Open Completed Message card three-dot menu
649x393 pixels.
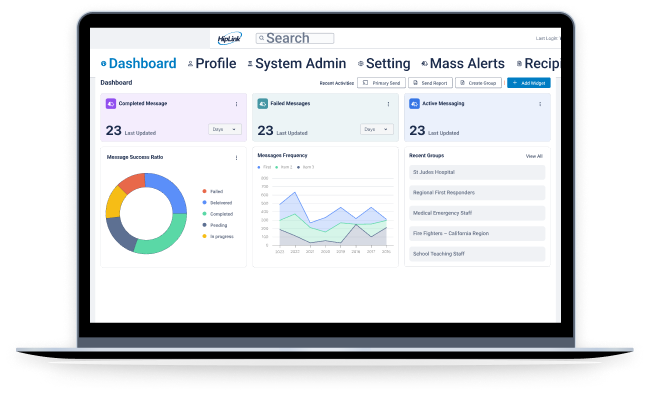[x=236, y=104]
